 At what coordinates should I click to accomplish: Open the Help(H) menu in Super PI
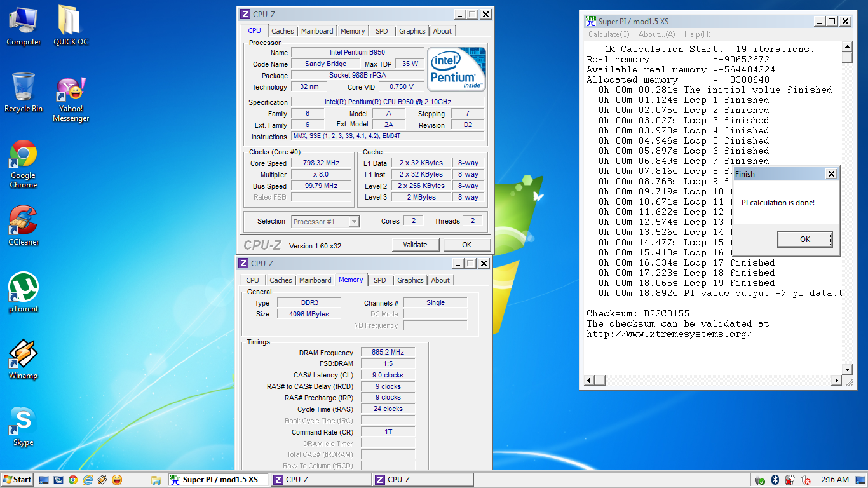698,34
